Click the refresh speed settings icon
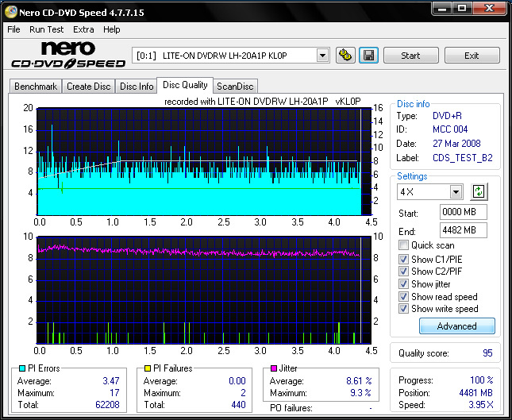This screenshot has height=420, width=512. pyautogui.click(x=479, y=191)
